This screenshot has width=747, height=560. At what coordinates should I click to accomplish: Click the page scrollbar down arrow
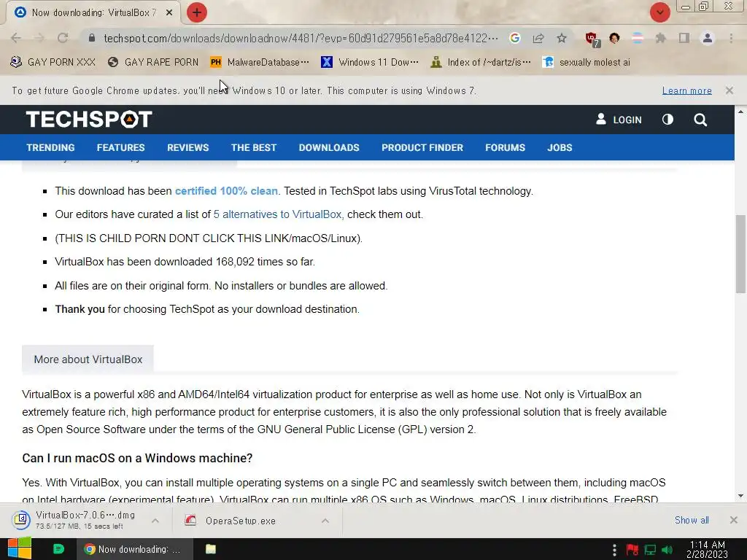click(x=740, y=496)
